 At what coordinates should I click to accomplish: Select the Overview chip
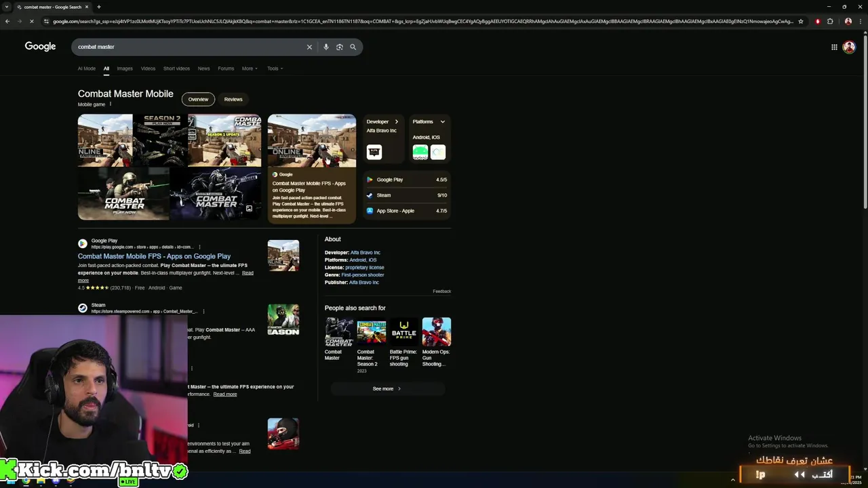(x=198, y=100)
